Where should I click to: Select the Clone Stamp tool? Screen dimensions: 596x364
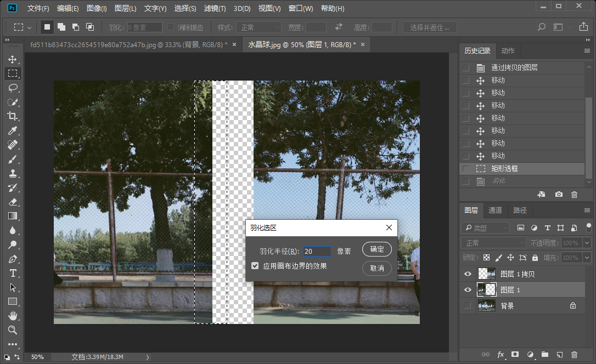13,173
